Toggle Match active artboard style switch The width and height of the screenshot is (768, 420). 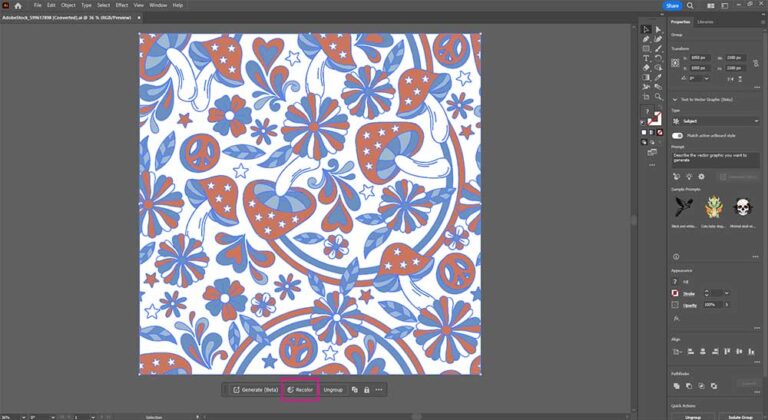677,135
